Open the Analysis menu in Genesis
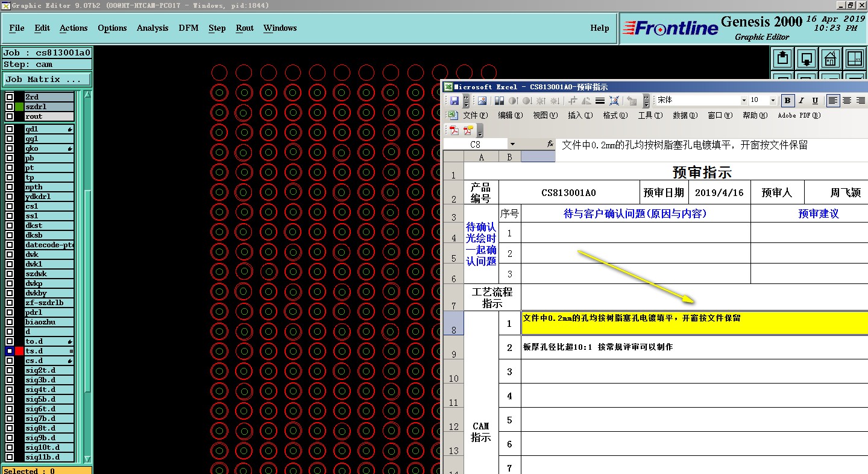Image resolution: width=868 pixels, height=474 pixels. [x=153, y=28]
